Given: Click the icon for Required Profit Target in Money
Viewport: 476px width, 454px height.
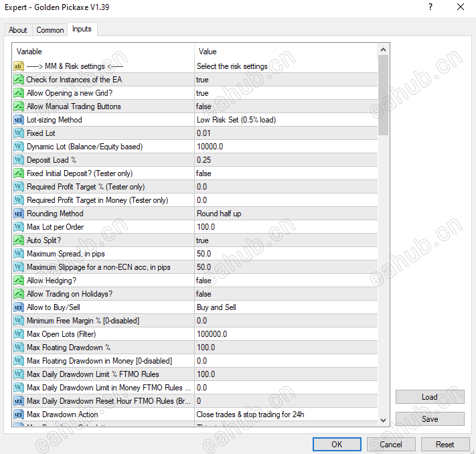Looking at the screenshot, I should pyautogui.click(x=19, y=200).
